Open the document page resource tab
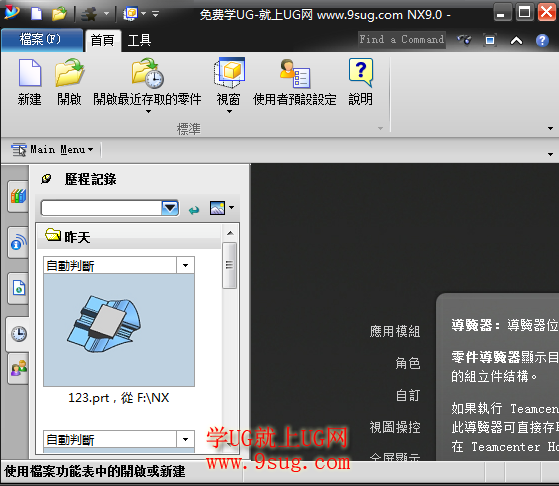This screenshot has height=486, width=559. click(18, 288)
